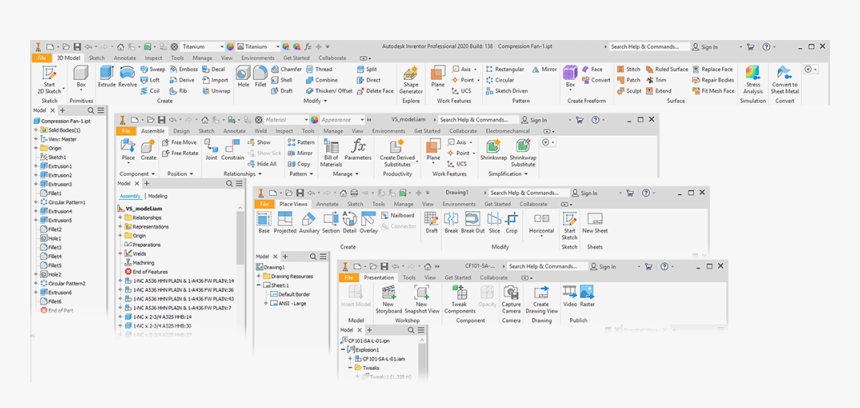Click Capture Camera in the presentation window
This screenshot has width=860, height=408.
[511, 299]
